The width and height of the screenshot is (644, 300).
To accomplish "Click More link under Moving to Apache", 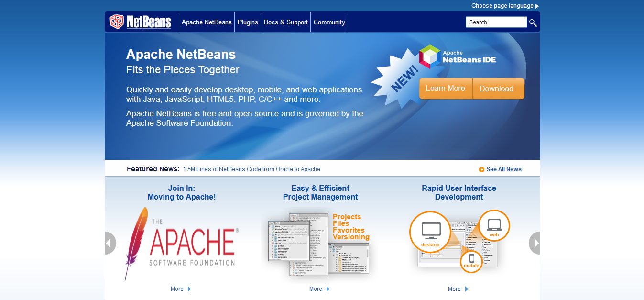I will click(177, 289).
